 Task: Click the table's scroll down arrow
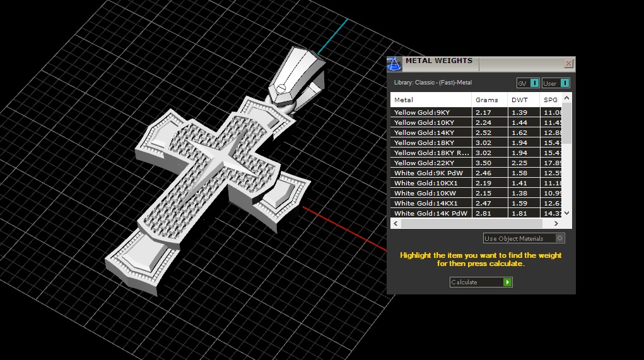click(x=567, y=212)
